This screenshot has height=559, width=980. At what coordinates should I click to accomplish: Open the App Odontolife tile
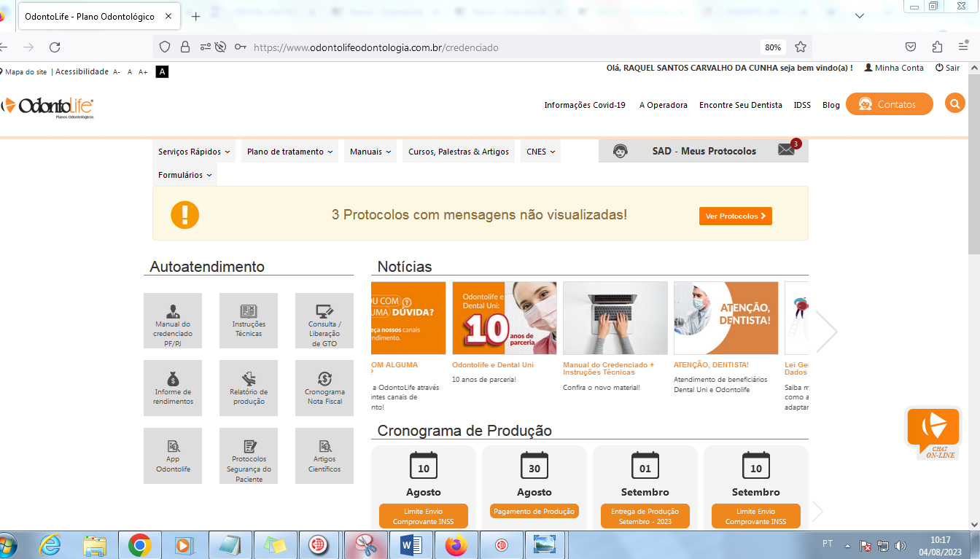tap(173, 456)
